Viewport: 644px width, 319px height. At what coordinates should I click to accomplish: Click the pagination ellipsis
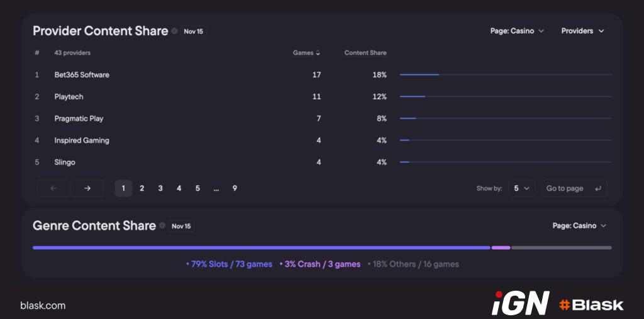pos(216,189)
